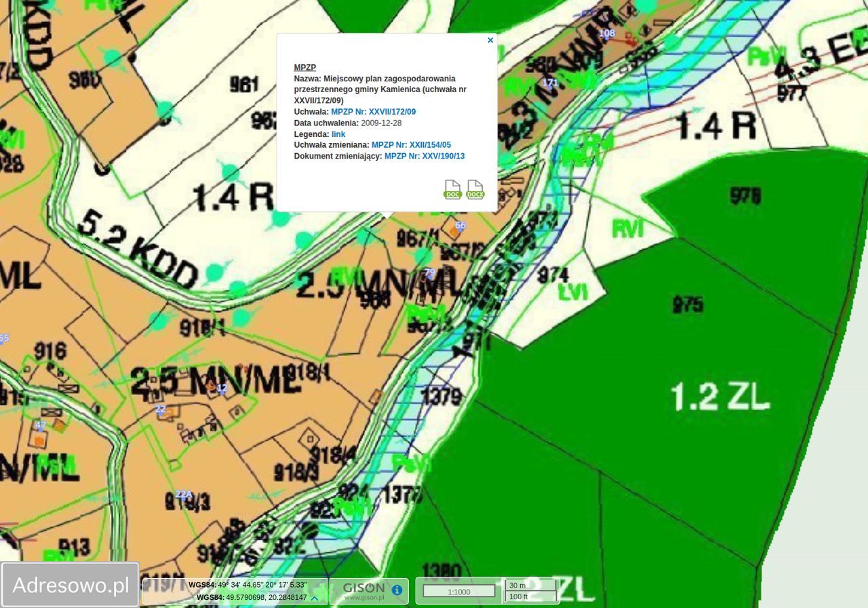The width and height of the screenshot is (868, 608).
Task: Click parcel number 977 on the map
Action: click(791, 93)
